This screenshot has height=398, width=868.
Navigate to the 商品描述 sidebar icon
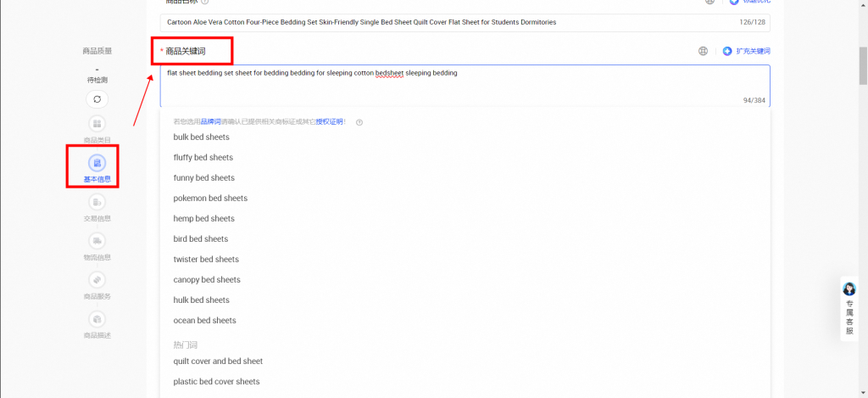[x=97, y=319]
